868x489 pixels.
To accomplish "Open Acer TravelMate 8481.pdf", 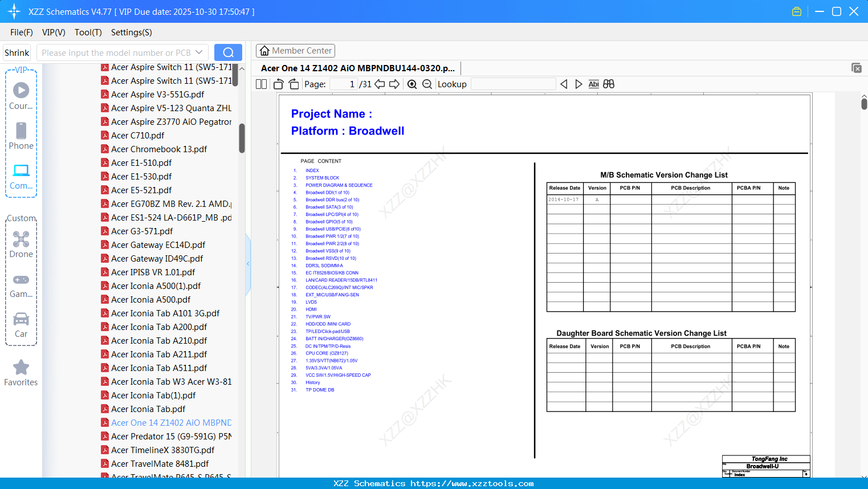I will (160, 464).
